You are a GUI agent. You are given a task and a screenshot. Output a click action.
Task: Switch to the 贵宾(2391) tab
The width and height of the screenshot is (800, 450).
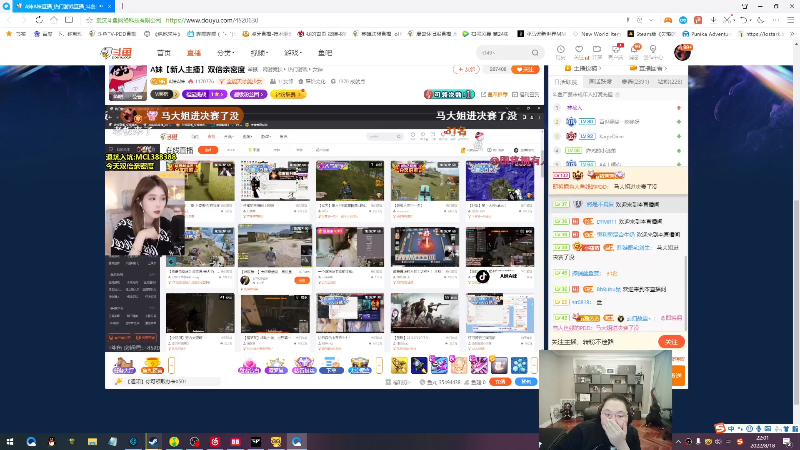[x=635, y=82]
